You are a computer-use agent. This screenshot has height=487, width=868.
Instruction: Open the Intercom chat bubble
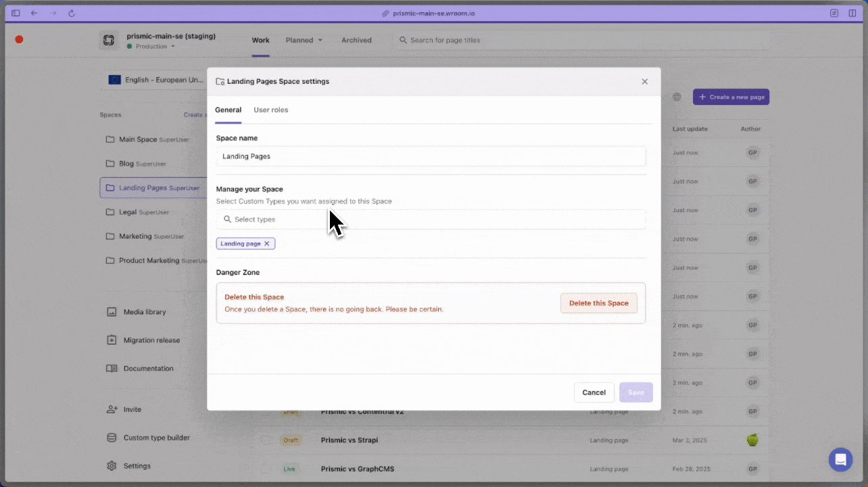[x=840, y=460]
